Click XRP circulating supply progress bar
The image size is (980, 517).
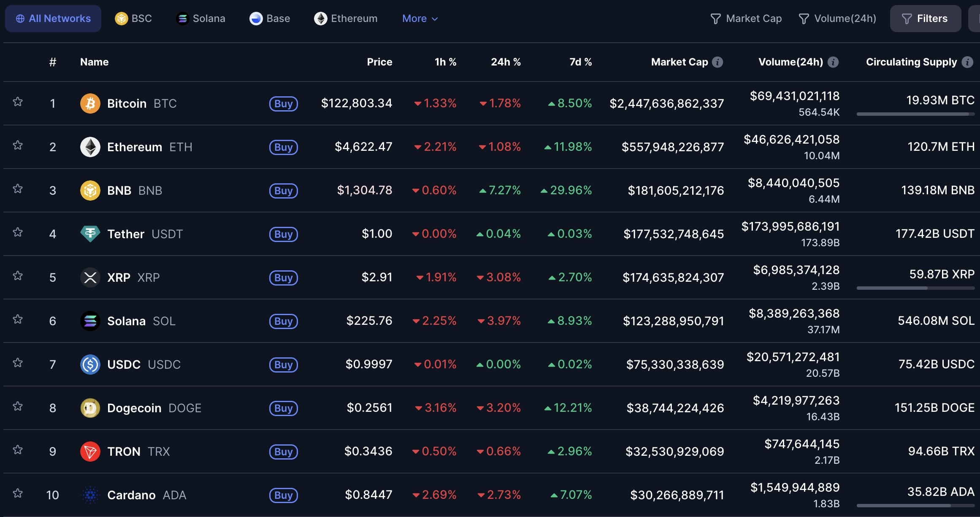pos(915,288)
